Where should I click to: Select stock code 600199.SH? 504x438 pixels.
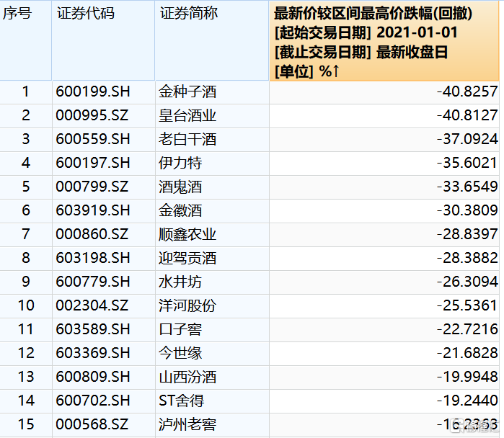tap(93, 91)
